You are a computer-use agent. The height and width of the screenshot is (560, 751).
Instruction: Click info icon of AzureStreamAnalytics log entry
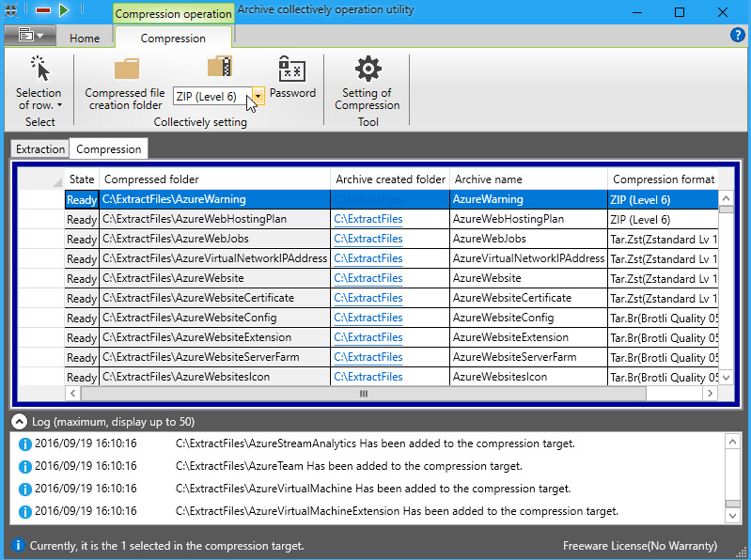point(24,443)
